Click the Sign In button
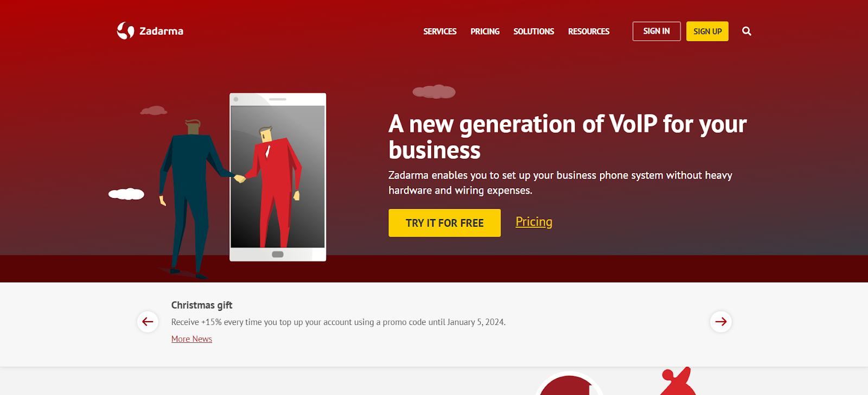868x395 pixels. pos(656,31)
